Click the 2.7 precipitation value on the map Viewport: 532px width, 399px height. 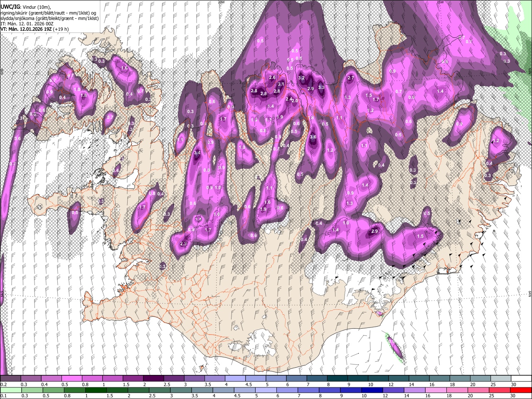(x=350, y=78)
